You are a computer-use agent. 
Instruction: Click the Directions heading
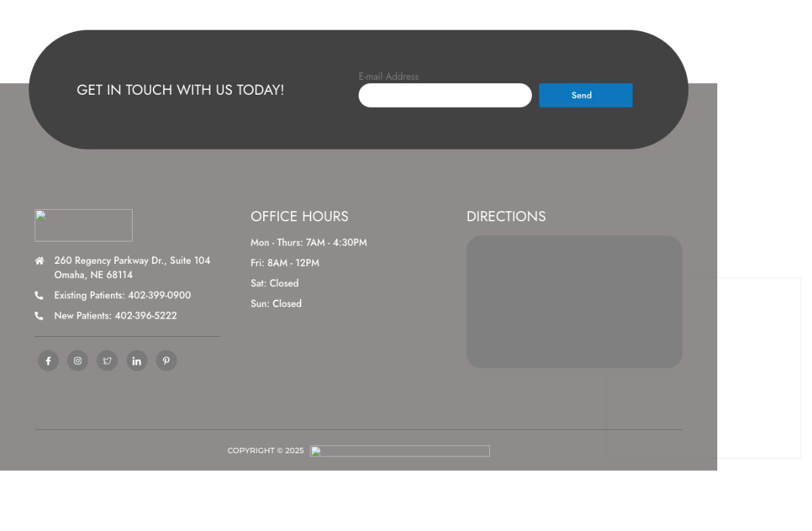[x=506, y=216]
